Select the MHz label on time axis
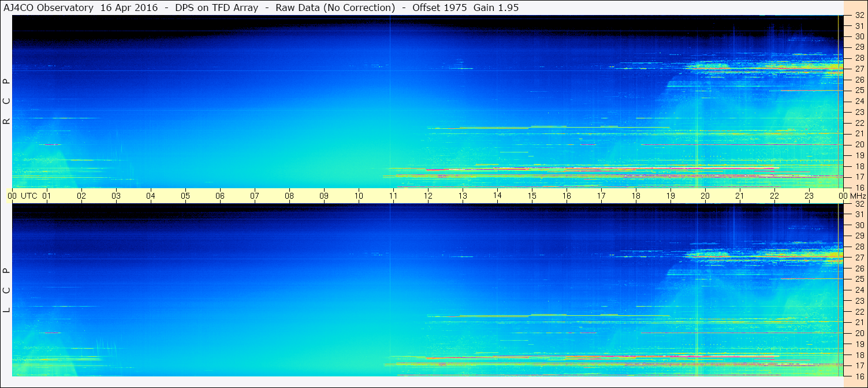 pyautogui.click(x=858, y=196)
